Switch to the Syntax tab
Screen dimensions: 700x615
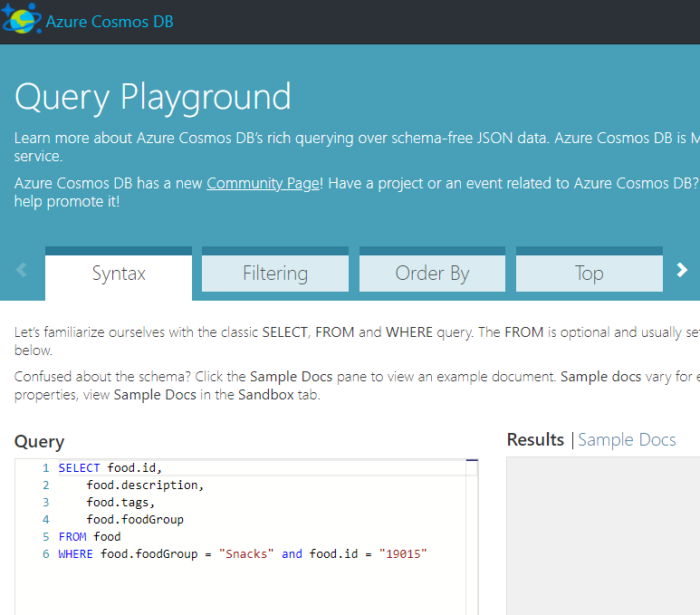pos(119,274)
